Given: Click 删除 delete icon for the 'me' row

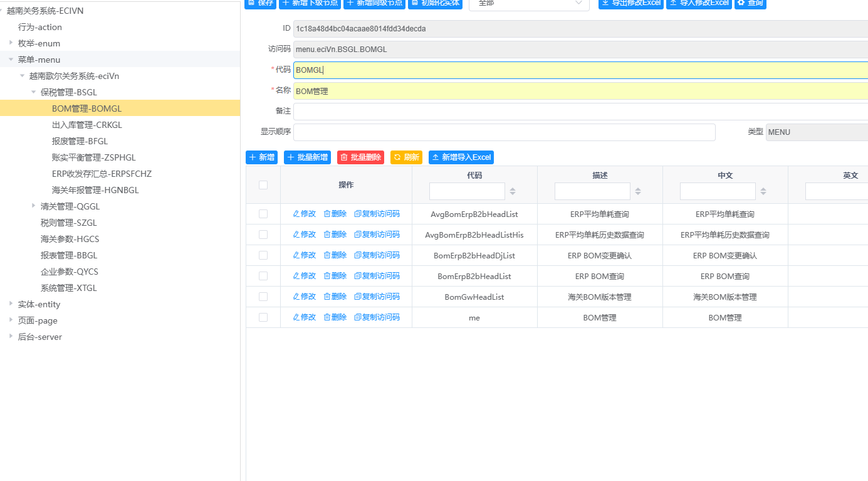Looking at the screenshot, I should click(335, 317).
